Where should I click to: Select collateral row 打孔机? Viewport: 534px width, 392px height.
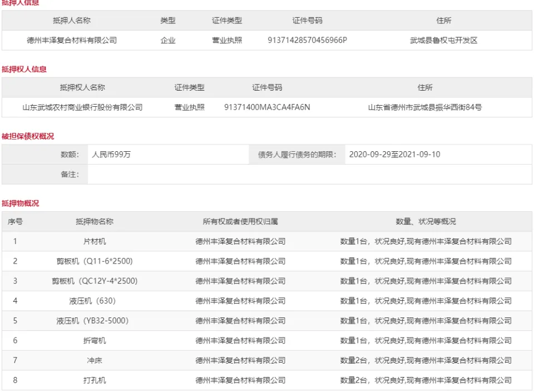click(x=267, y=380)
